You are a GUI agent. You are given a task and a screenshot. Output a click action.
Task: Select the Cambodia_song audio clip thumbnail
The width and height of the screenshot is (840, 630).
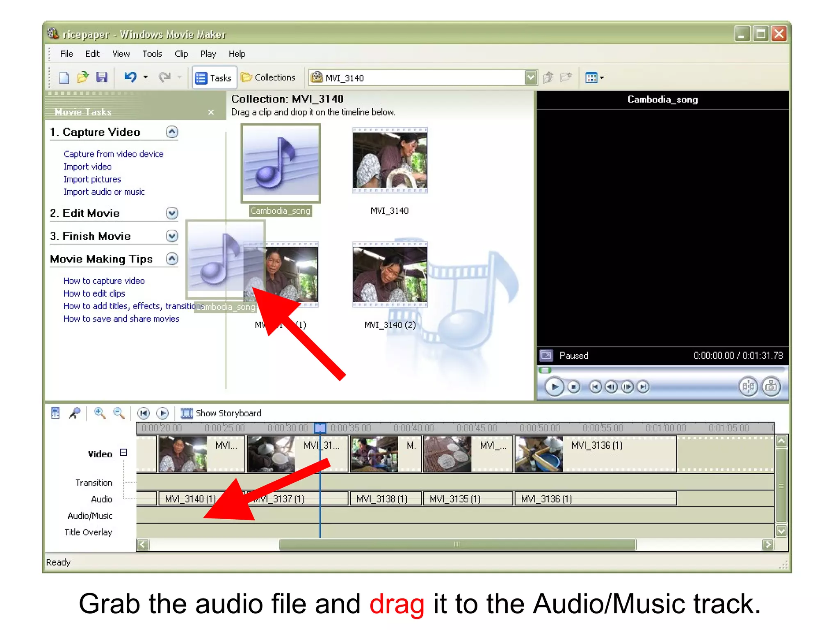click(281, 164)
